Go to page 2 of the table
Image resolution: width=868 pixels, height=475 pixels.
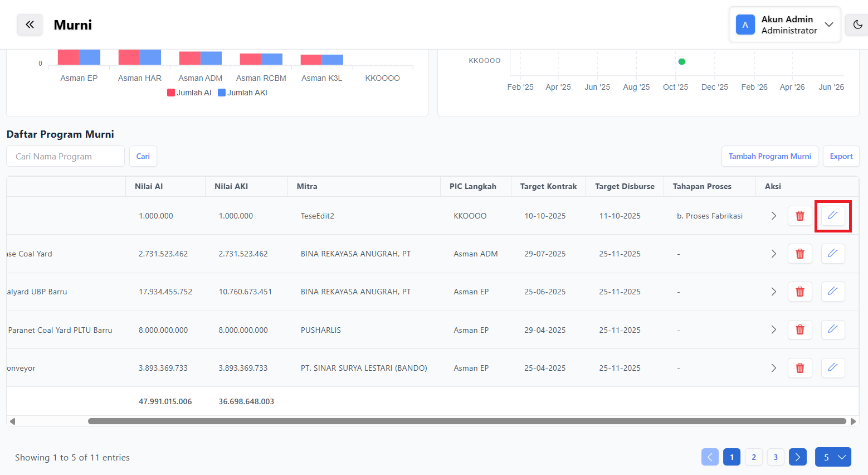753,457
